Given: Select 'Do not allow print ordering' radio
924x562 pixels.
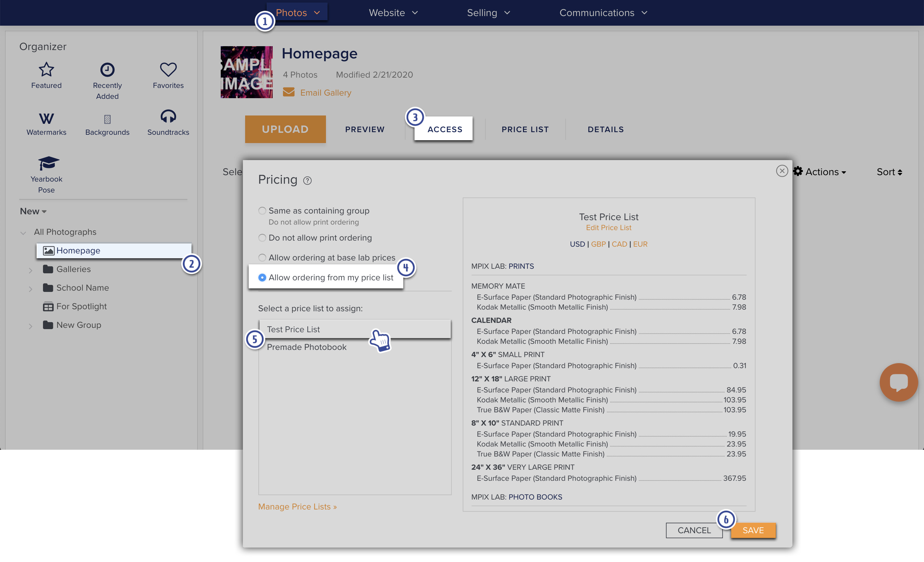Looking at the screenshot, I should pos(262,238).
